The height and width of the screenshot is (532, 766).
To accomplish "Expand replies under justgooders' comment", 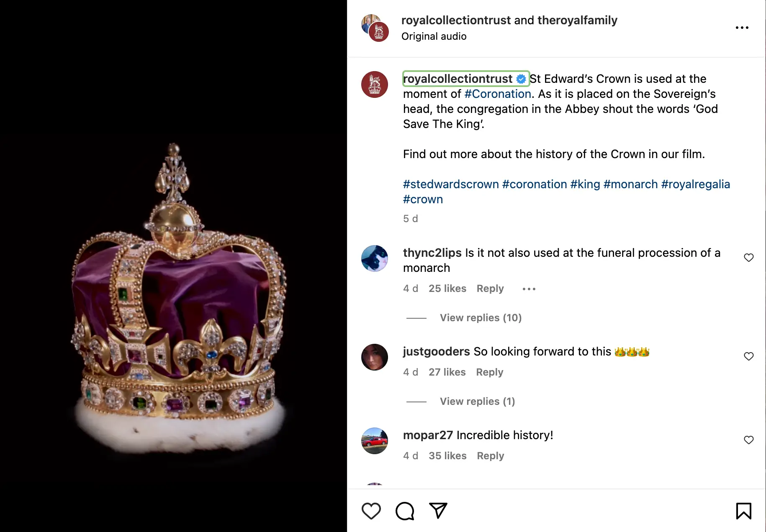I will tap(477, 401).
